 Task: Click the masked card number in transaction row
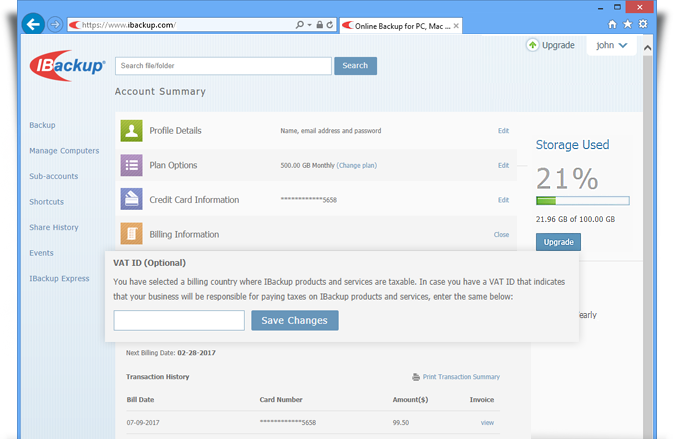coord(288,422)
